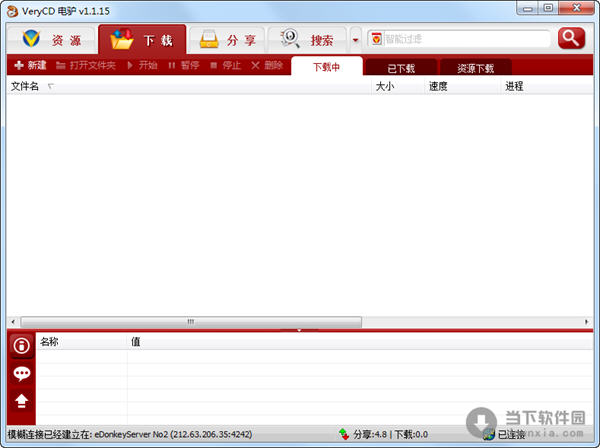
Task: Click the eDonkeyServer No2 connection status text
Action: (130, 435)
